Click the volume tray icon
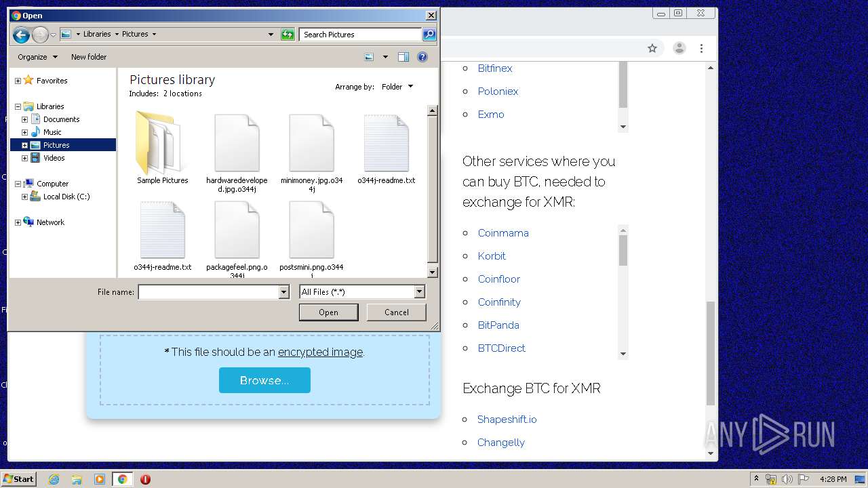This screenshot has width=868, height=488. pyautogui.click(x=788, y=479)
